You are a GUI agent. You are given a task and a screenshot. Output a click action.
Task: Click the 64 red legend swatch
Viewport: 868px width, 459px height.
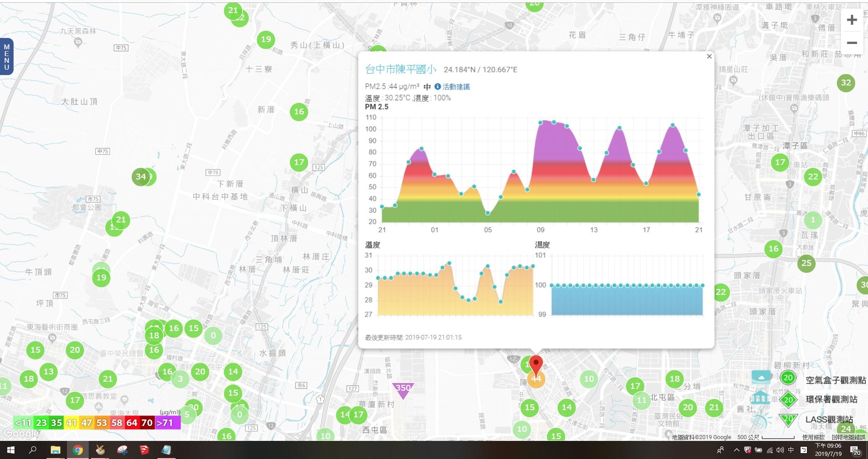tap(132, 423)
